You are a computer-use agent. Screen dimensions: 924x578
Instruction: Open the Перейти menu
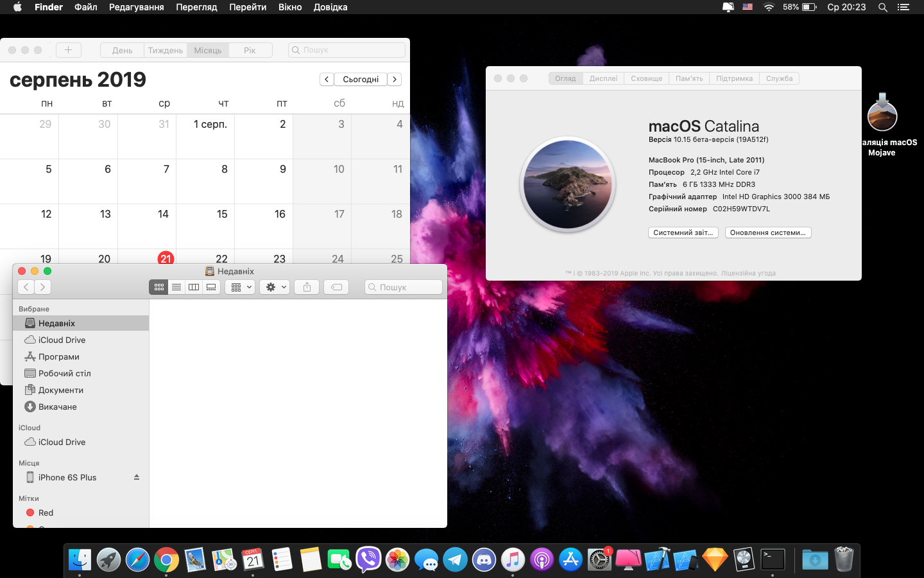pyautogui.click(x=248, y=7)
